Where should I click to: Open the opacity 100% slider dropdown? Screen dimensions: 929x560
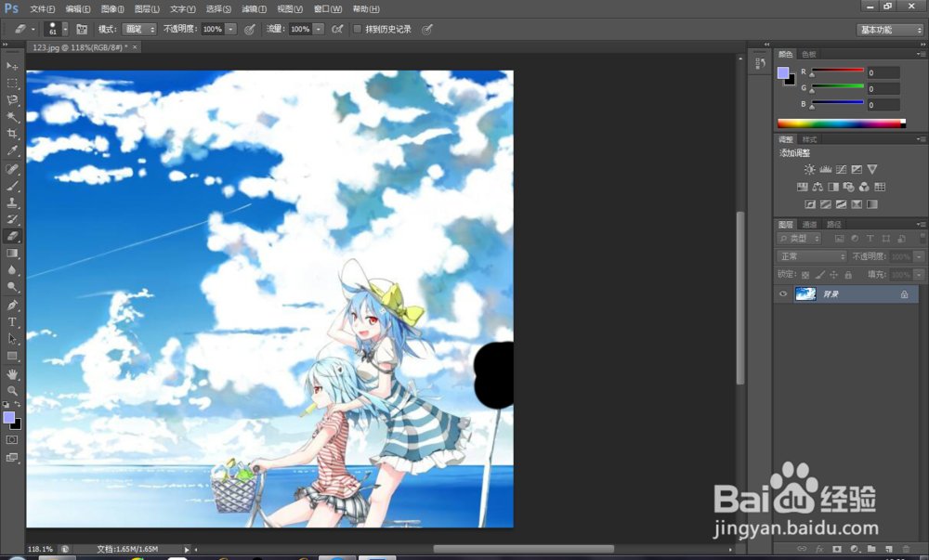pyautogui.click(x=231, y=29)
